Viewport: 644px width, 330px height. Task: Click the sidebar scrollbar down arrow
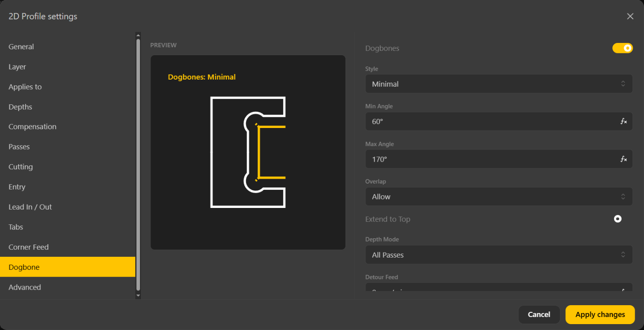click(x=138, y=296)
